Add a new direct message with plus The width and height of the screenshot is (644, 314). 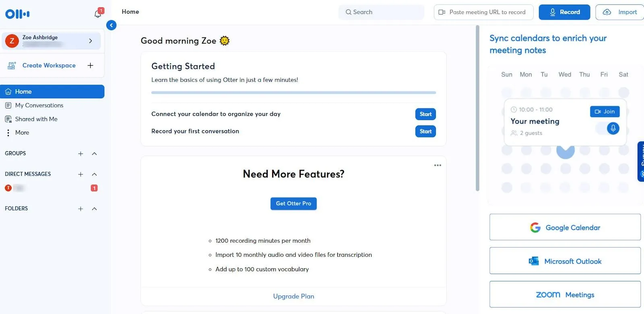[80, 174]
